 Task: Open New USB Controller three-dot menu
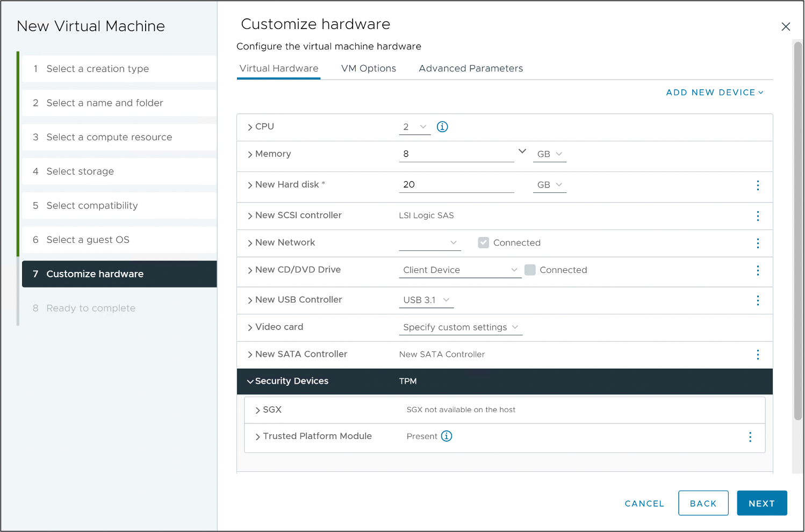pos(758,300)
